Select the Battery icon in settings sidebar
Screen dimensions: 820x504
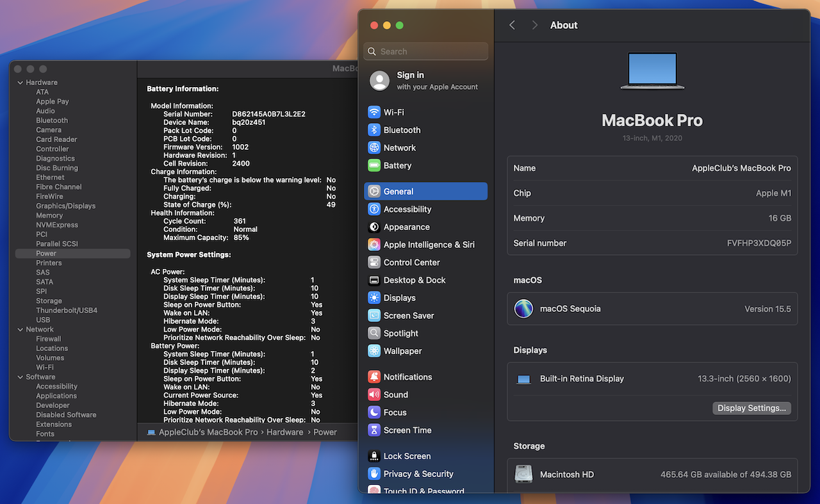click(x=374, y=165)
